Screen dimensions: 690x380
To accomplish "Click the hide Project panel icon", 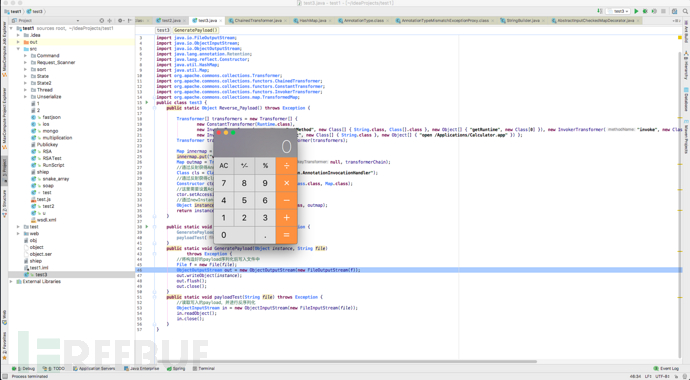I will pos(129,20).
